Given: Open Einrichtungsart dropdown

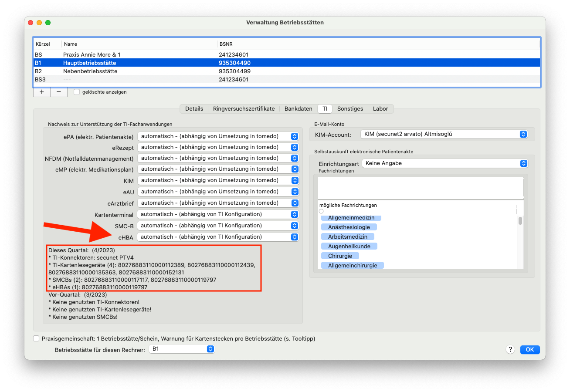Looking at the screenshot, I should [445, 163].
